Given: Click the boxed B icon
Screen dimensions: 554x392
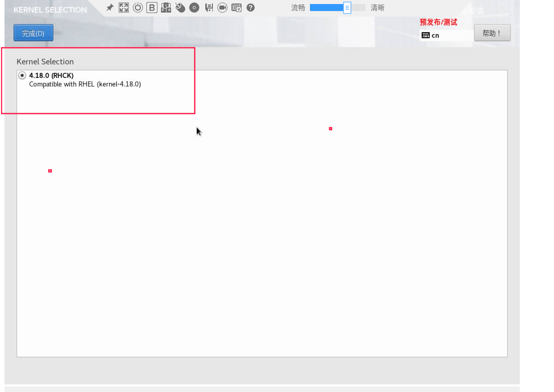Looking at the screenshot, I should [x=152, y=8].
